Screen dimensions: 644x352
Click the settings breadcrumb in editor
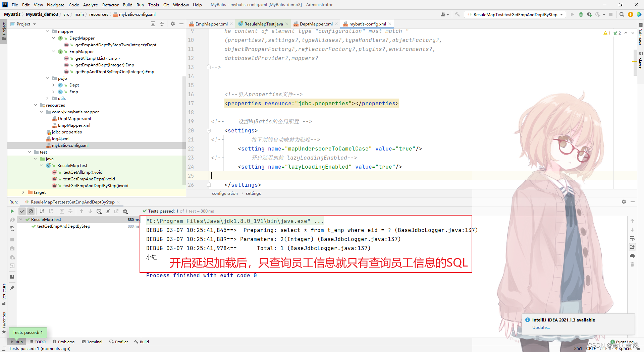tap(253, 193)
